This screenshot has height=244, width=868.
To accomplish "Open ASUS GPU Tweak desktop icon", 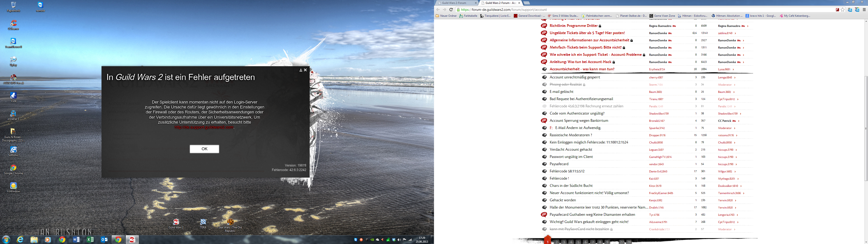I will point(14,79).
